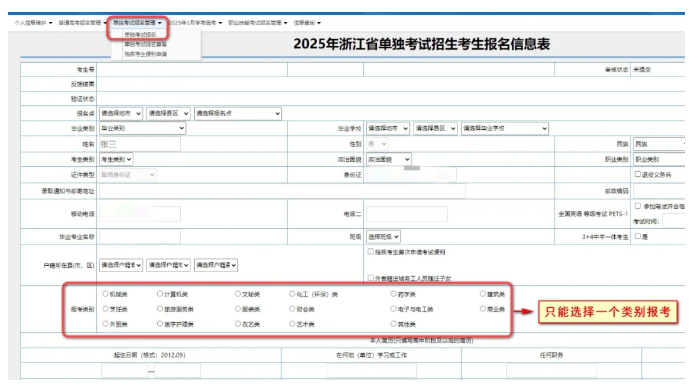Open the 职业技能考试报名管理 menu

(x=258, y=23)
